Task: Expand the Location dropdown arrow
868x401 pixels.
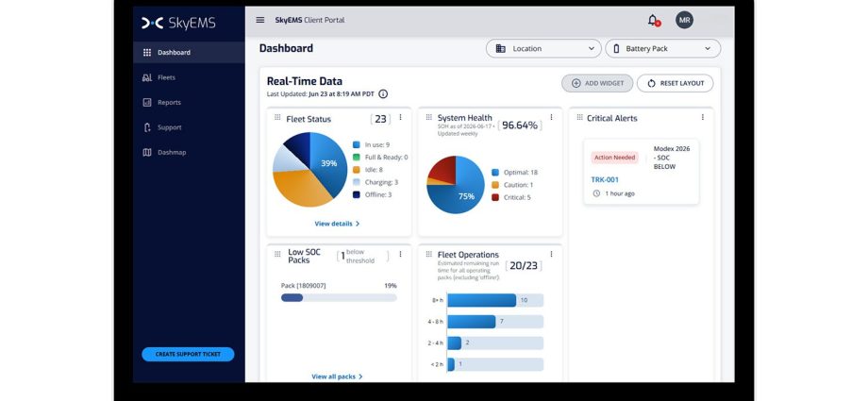Action: coord(591,49)
